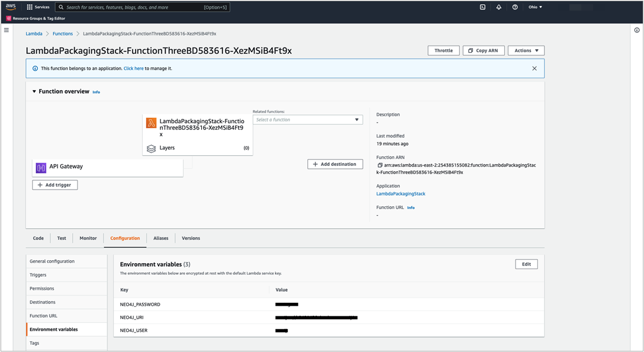Open the Services grid menu
This screenshot has width=644, height=352.
[30, 7]
